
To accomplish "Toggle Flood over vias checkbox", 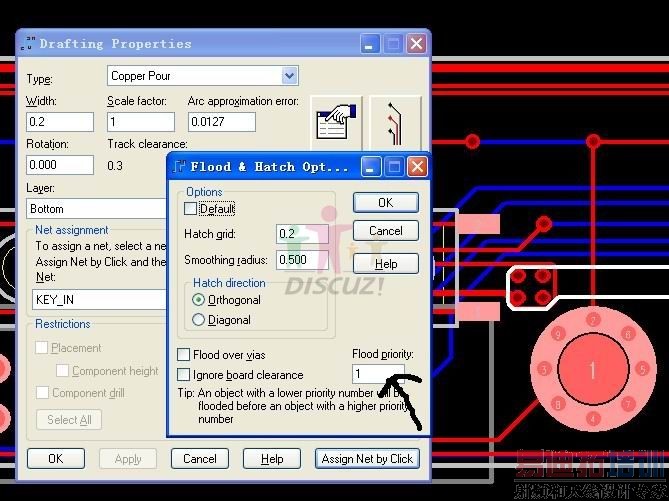I will tap(183, 354).
